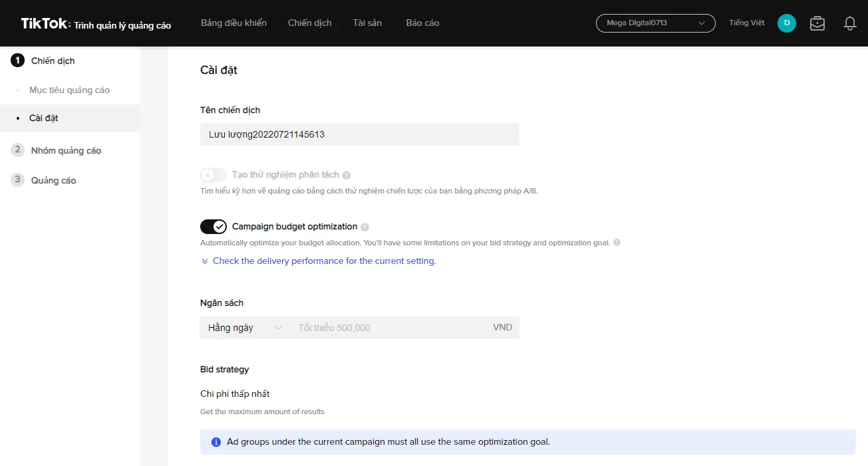Open the notifications bell icon

[x=849, y=23]
